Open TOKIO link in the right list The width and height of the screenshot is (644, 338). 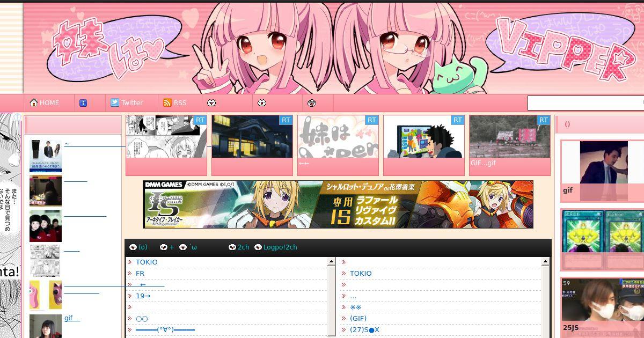(x=361, y=274)
